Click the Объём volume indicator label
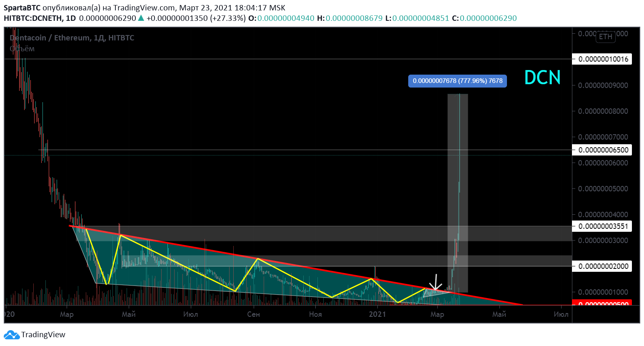Screen dimensions: 644x346 pos(22,49)
